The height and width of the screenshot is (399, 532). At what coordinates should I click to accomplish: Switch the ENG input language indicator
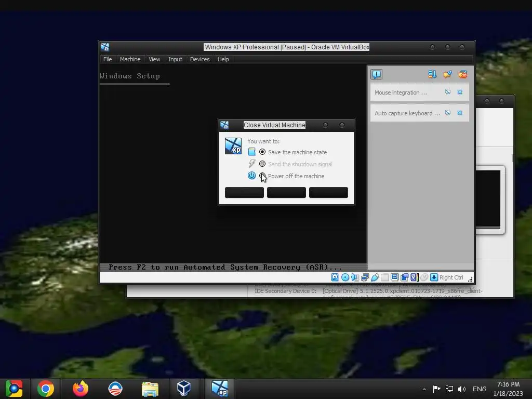click(480, 389)
